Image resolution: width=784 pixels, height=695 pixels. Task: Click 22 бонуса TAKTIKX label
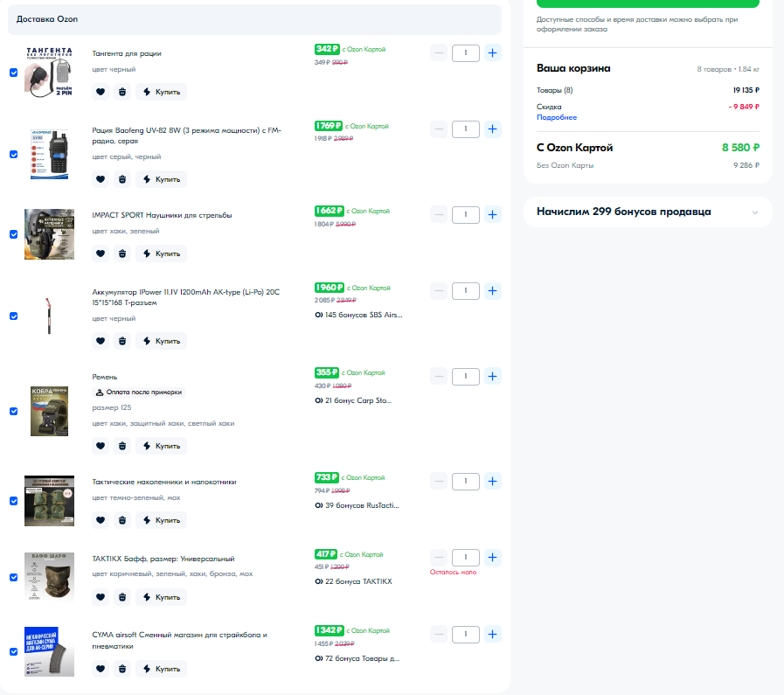point(353,581)
